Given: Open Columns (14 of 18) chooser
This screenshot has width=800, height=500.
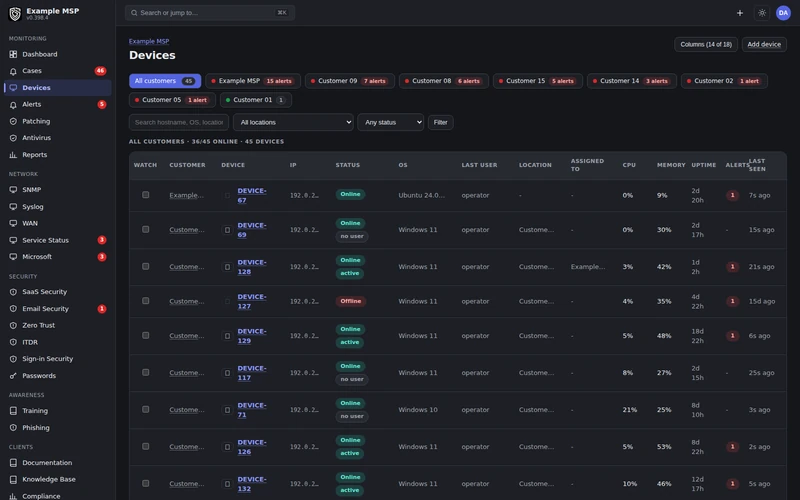Looking at the screenshot, I should pos(706,44).
